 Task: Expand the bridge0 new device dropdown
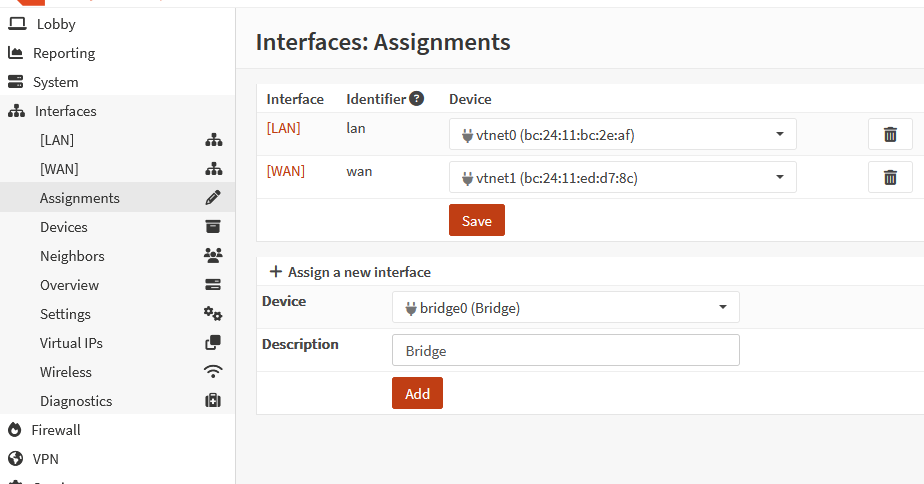565,308
